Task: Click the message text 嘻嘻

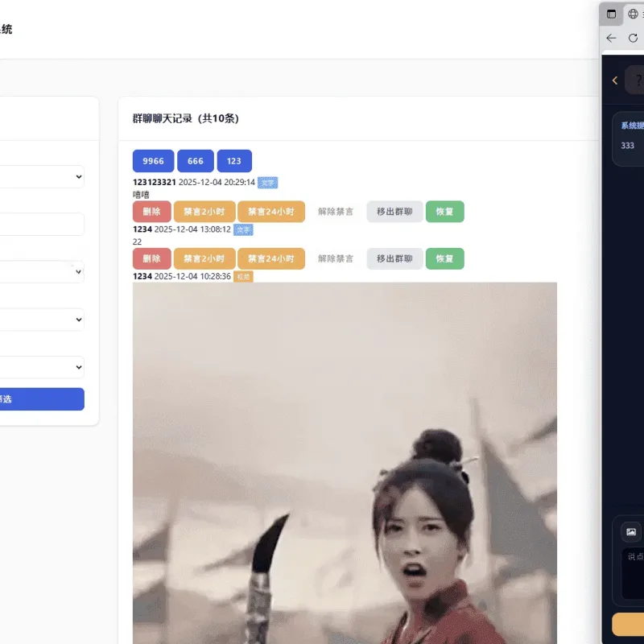Action: [141, 195]
